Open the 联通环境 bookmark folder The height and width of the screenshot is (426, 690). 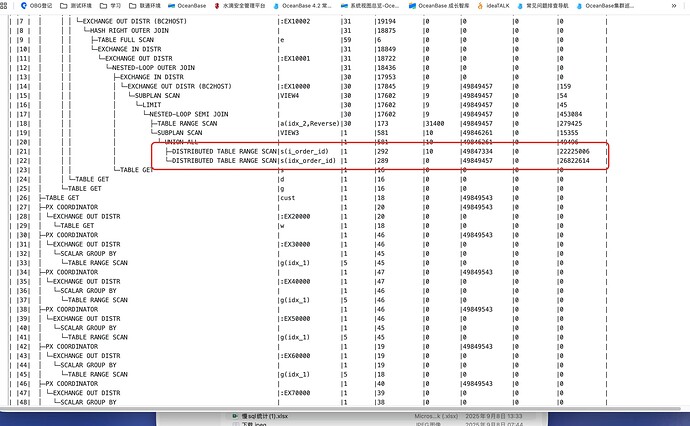pyautogui.click(x=145, y=6)
